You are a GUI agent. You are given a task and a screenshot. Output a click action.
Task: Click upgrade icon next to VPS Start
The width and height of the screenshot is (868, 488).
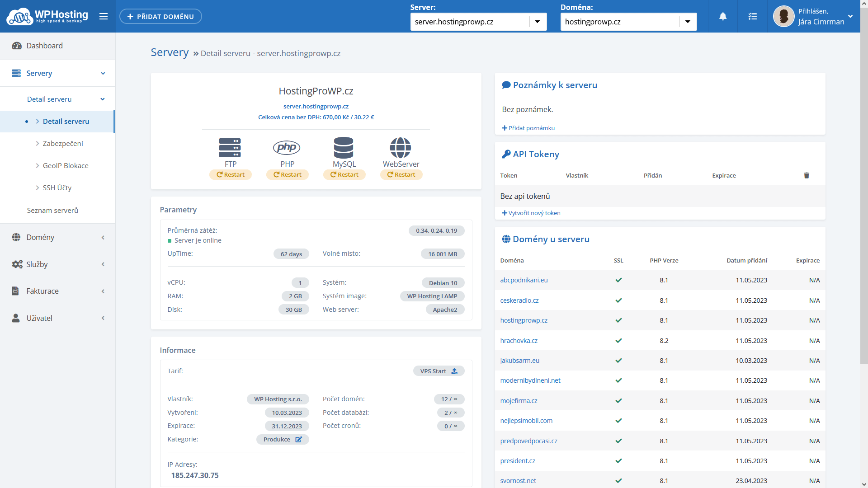454,371
